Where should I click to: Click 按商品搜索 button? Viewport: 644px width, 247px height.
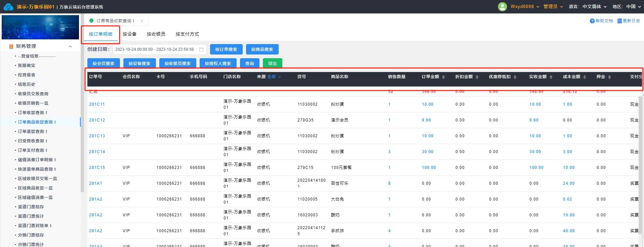(262, 49)
